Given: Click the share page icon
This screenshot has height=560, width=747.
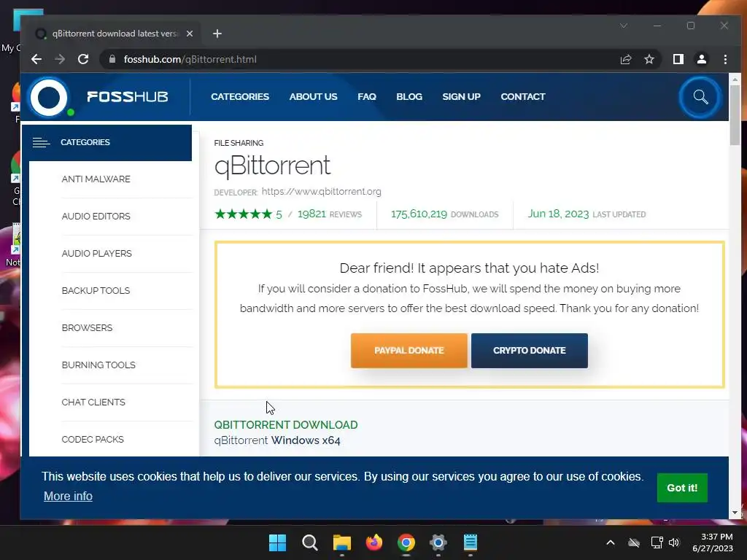Looking at the screenshot, I should (x=626, y=59).
